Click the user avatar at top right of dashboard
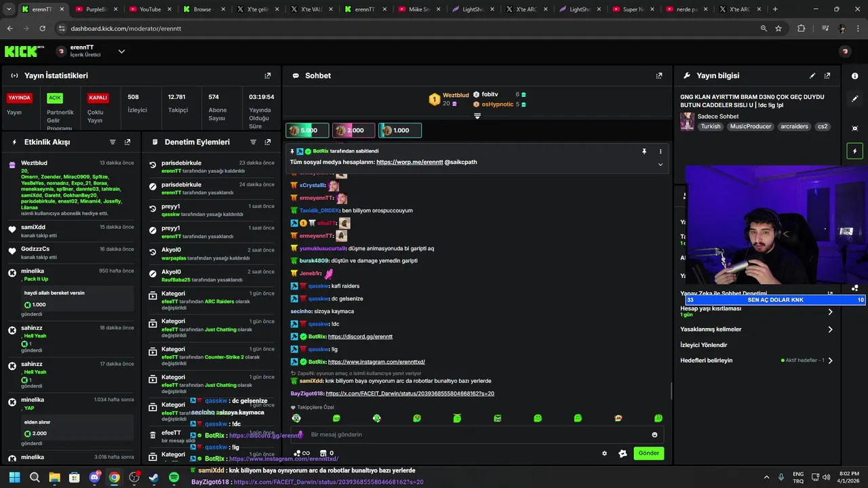The image size is (868, 488). 845,52
